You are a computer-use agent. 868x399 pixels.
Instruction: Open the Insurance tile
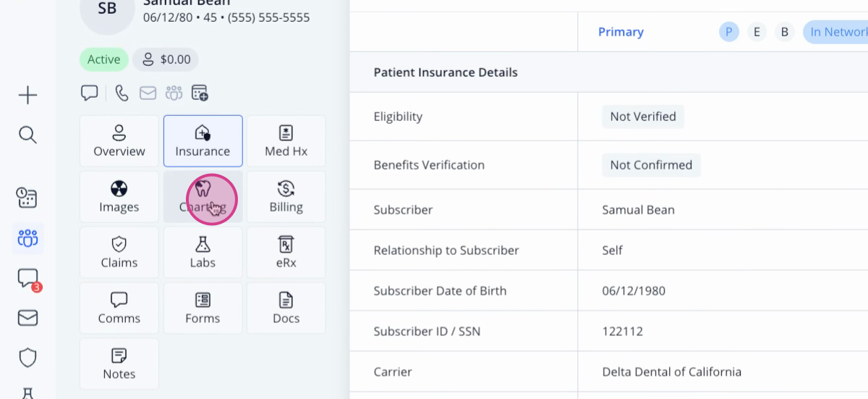[203, 141]
